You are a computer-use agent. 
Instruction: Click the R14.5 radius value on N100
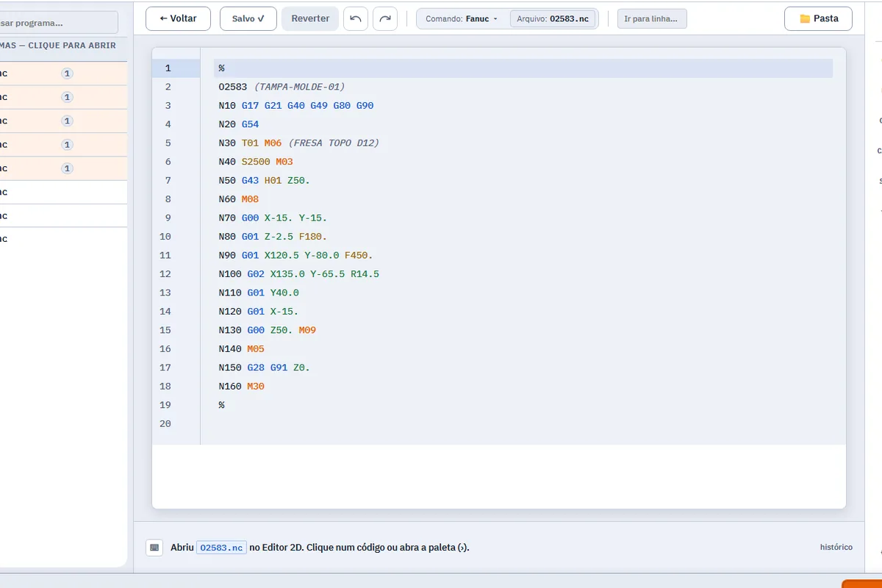tap(365, 274)
